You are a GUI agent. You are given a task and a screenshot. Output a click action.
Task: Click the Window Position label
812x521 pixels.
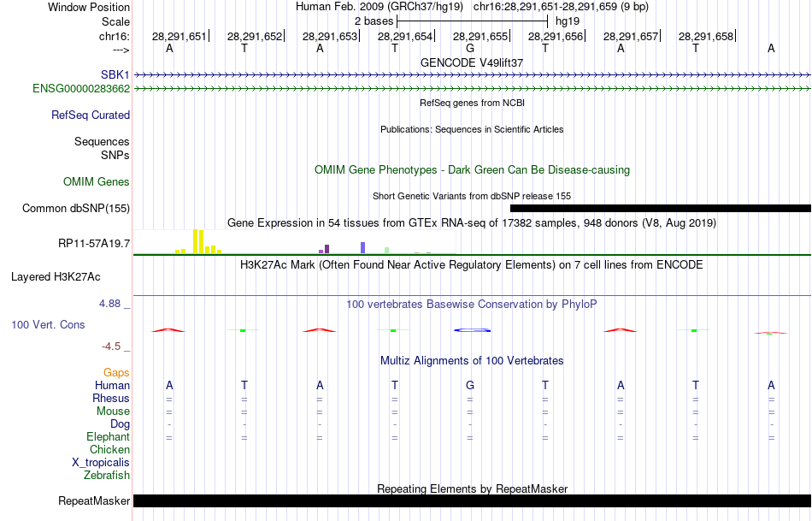89,7
